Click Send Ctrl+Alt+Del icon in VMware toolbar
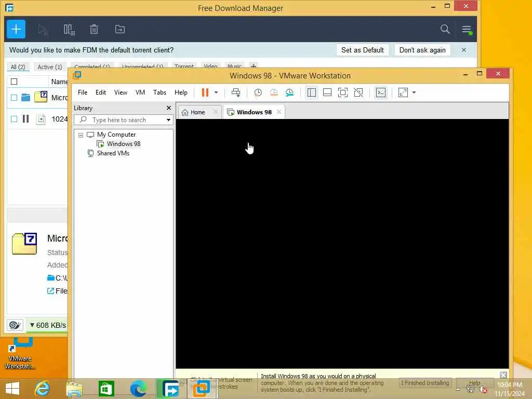 point(236,92)
